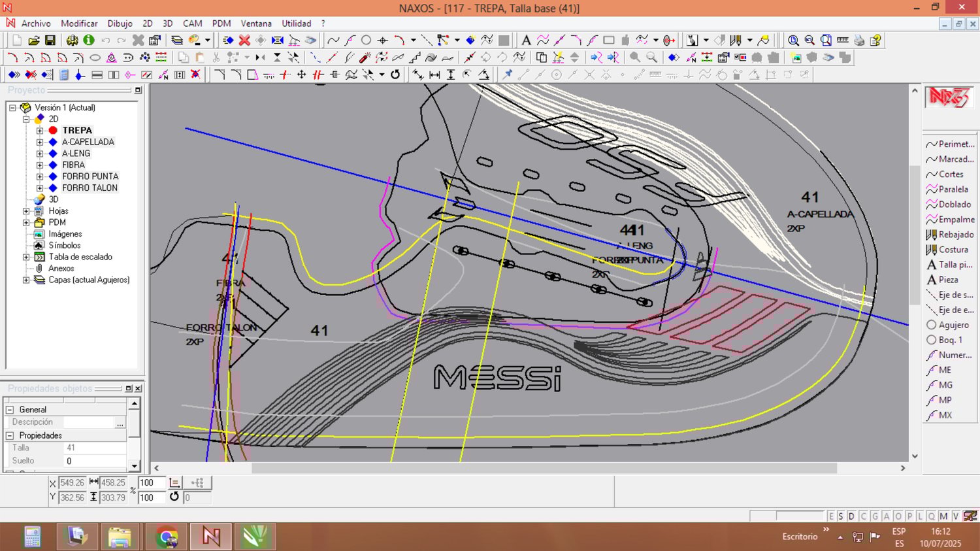
Task: Collapse the Versión 1 (Actual) tree node
Action: coord(12,108)
